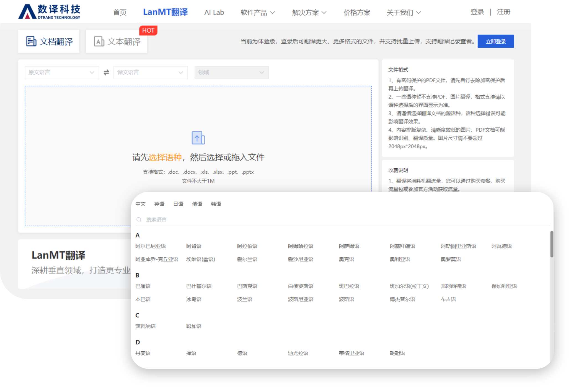The width and height of the screenshot is (574, 392).
Task: Choose 日语 quick language
Action: [178, 204]
